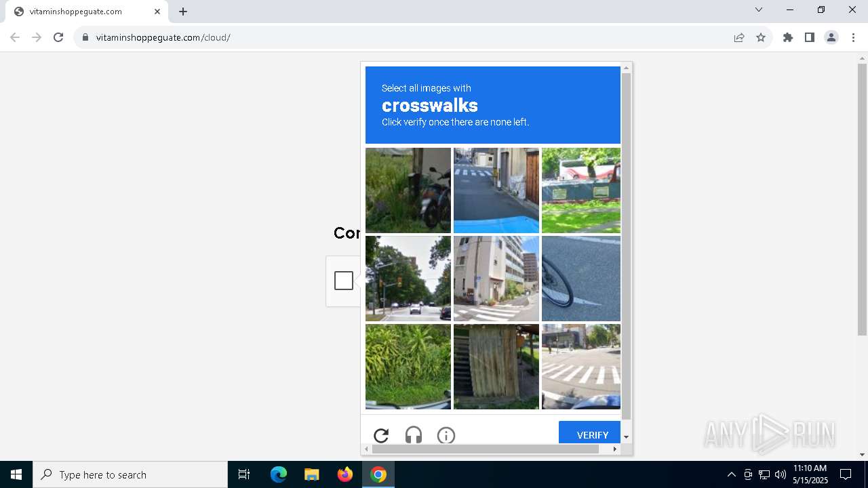Launch Firefox from taskbar
Viewport: 868px width, 488px height.
tap(345, 474)
